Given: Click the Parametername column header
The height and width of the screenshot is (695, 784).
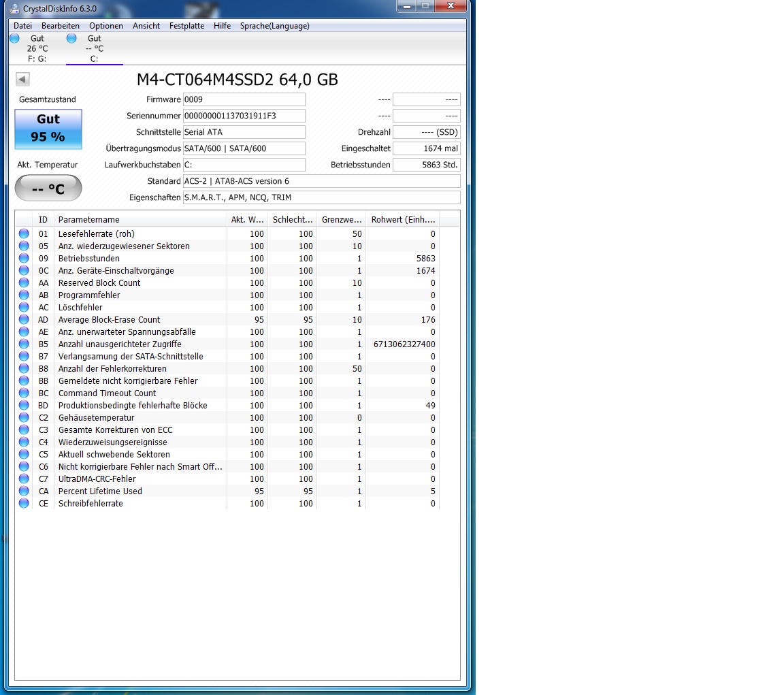Looking at the screenshot, I should [x=140, y=219].
